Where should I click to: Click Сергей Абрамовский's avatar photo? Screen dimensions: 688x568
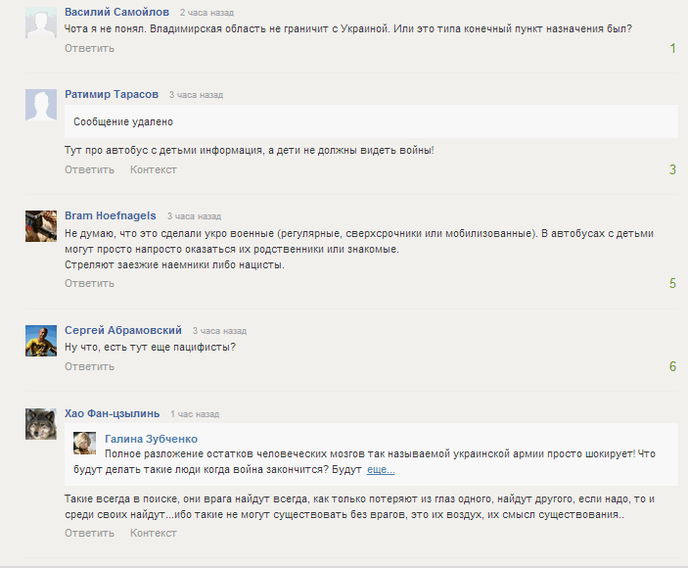click(41, 341)
